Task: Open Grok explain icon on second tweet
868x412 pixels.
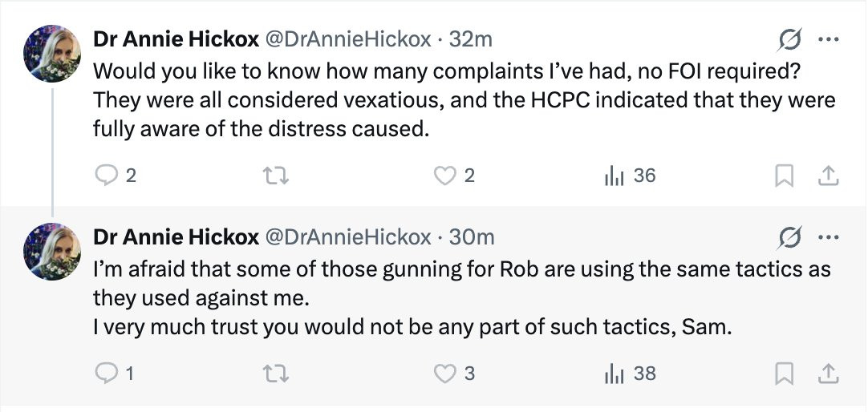Action: [789, 238]
